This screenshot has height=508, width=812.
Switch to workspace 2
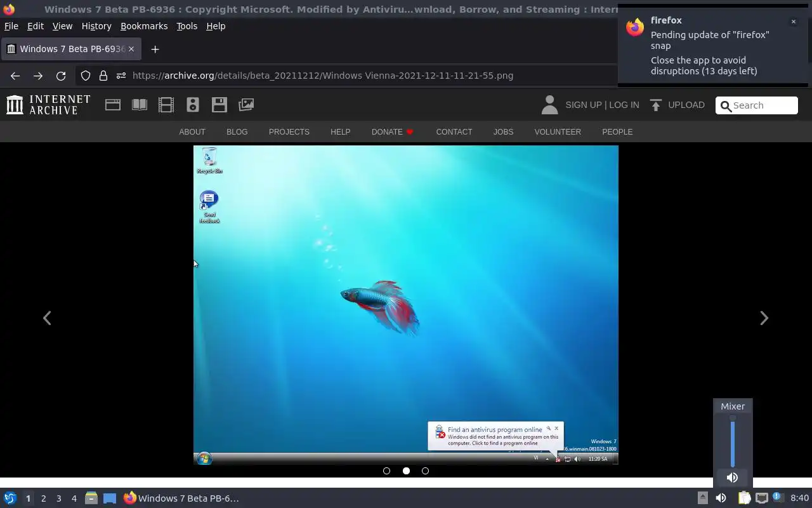[x=43, y=498]
